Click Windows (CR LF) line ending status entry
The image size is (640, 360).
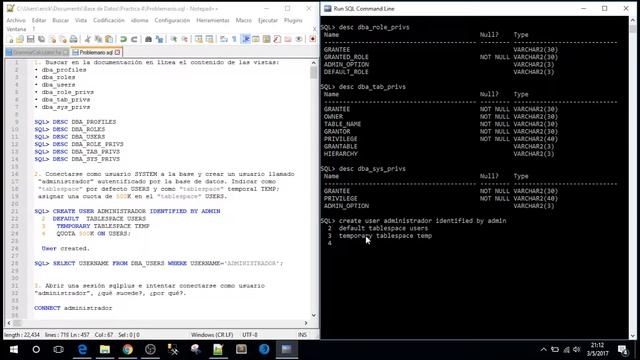(x=212, y=335)
